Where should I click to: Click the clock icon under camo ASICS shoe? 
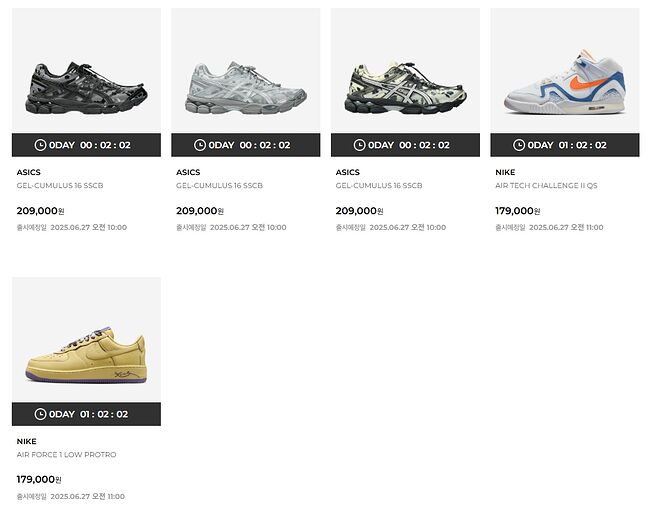pyautogui.click(x=359, y=145)
